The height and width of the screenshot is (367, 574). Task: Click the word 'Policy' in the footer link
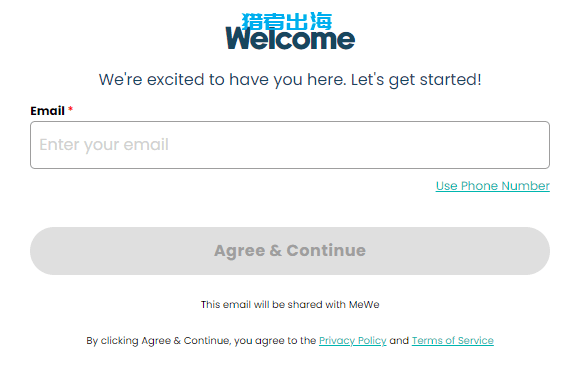372,341
